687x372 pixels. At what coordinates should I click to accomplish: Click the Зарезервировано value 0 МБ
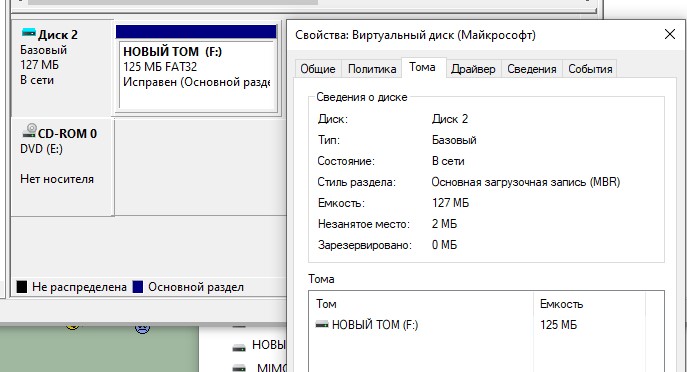(x=444, y=245)
